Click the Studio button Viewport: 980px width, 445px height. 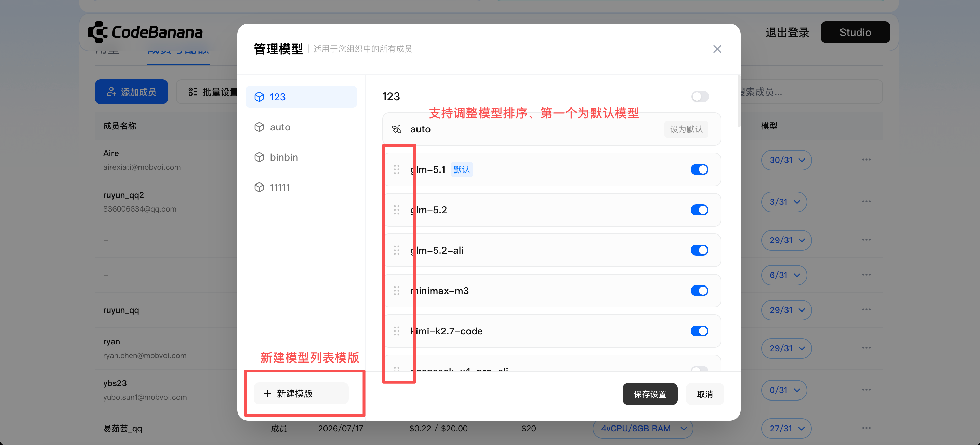855,32
